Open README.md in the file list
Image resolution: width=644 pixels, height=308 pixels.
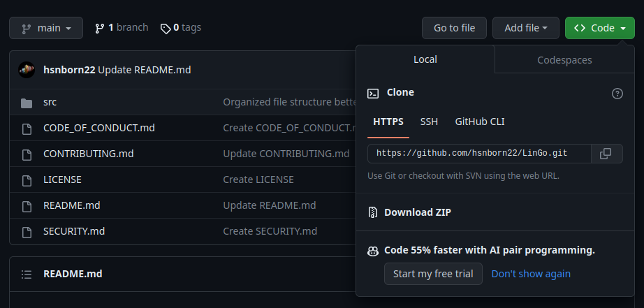(x=71, y=205)
